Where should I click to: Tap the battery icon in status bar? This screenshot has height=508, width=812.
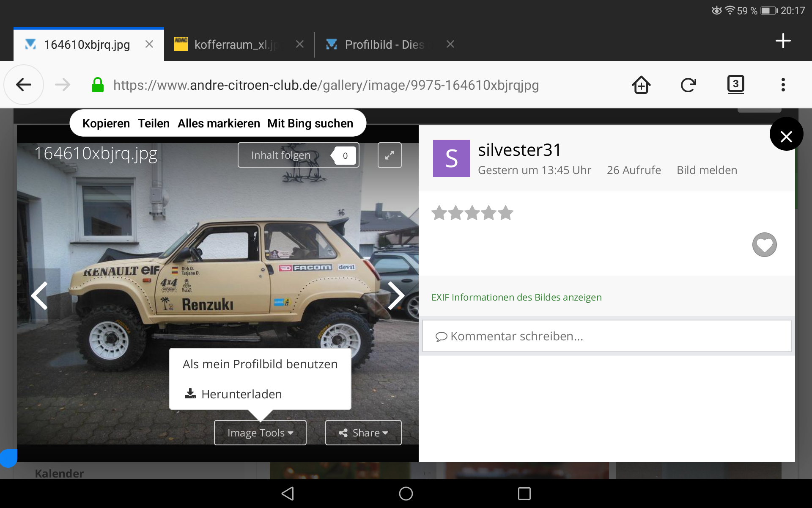(x=769, y=11)
